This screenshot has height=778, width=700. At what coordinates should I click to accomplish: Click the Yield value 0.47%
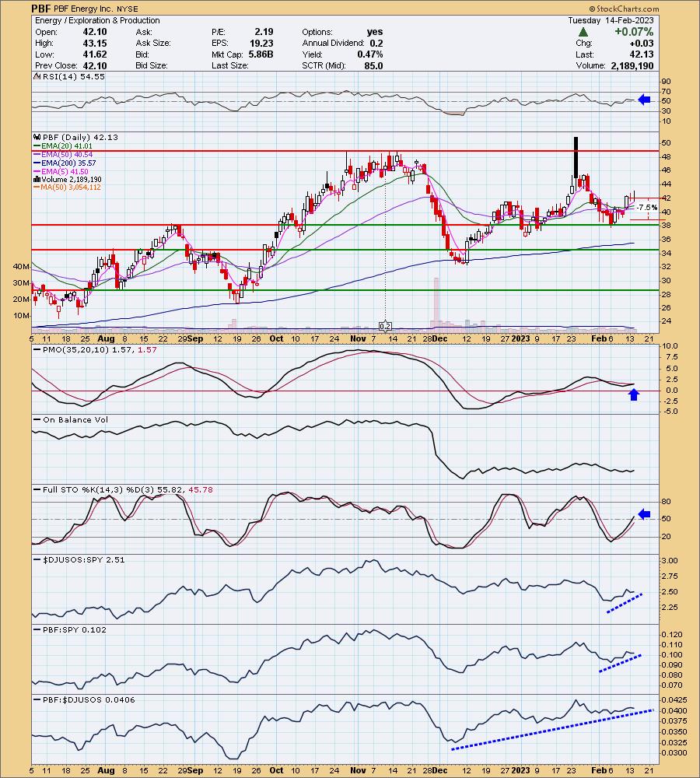point(370,54)
